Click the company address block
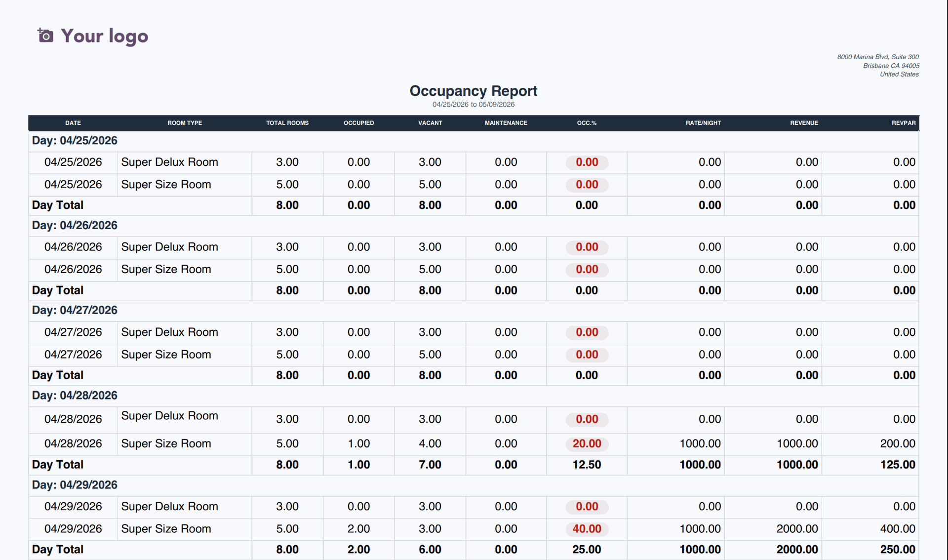 coord(878,66)
